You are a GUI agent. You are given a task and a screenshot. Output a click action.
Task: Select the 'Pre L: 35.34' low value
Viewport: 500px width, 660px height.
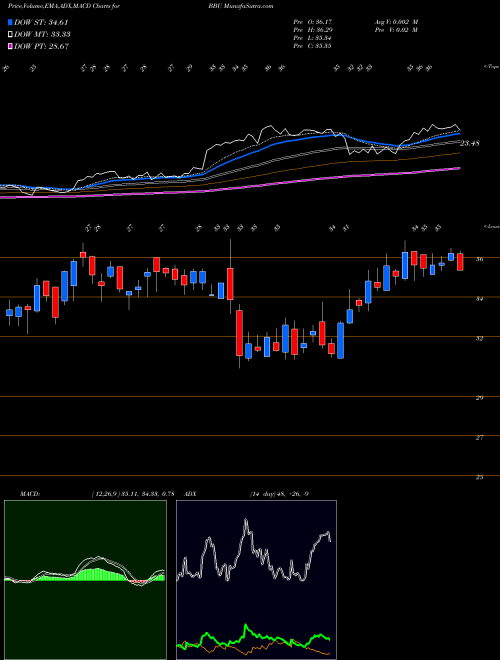(x=312, y=38)
